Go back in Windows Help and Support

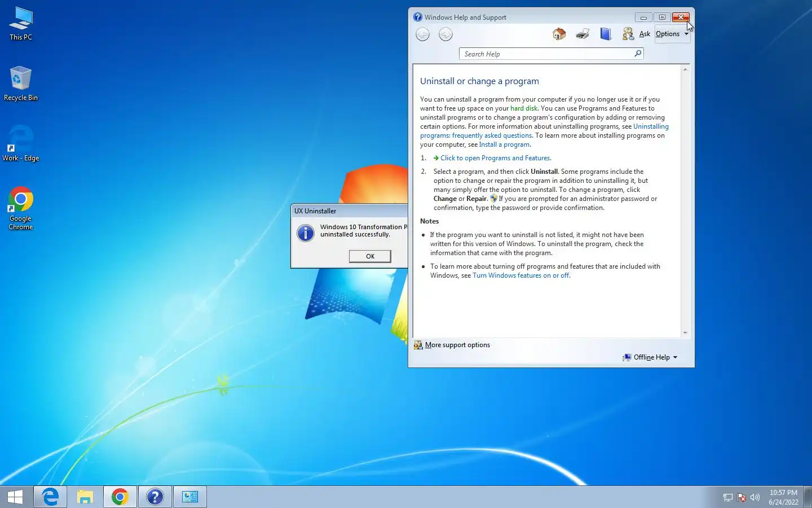[422, 34]
